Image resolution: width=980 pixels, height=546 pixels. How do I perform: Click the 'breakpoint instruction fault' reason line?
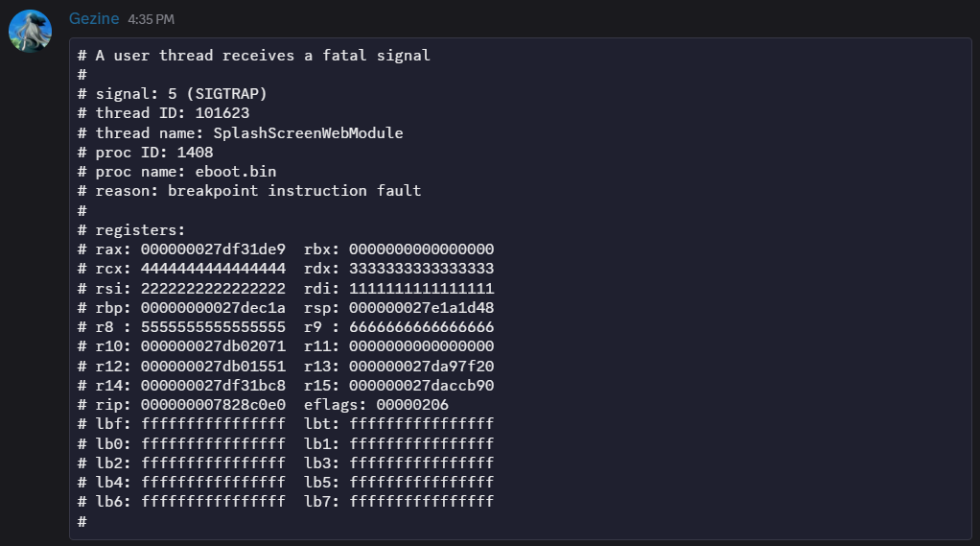[293, 191]
